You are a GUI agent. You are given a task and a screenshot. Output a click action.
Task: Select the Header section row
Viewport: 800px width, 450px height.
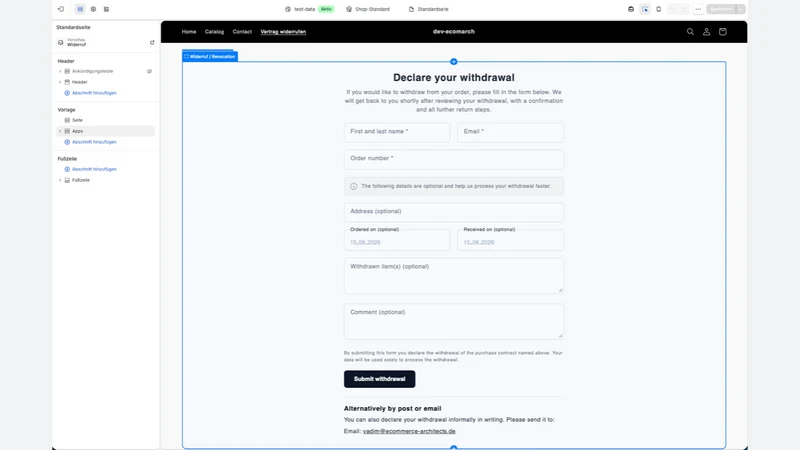(106, 82)
